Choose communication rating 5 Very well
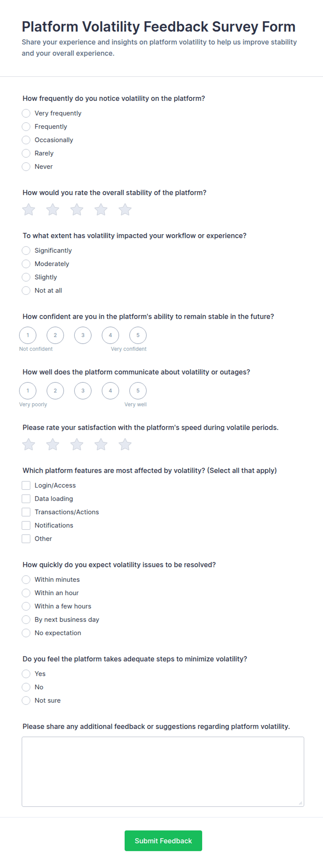 pyautogui.click(x=138, y=391)
